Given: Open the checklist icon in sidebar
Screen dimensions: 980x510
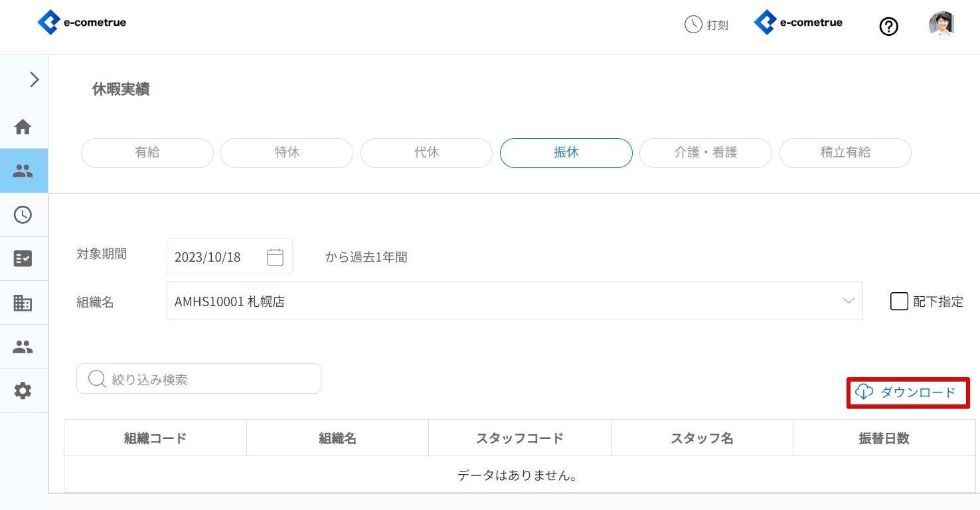Looking at the screenshot, I should [x=23, y=258].
